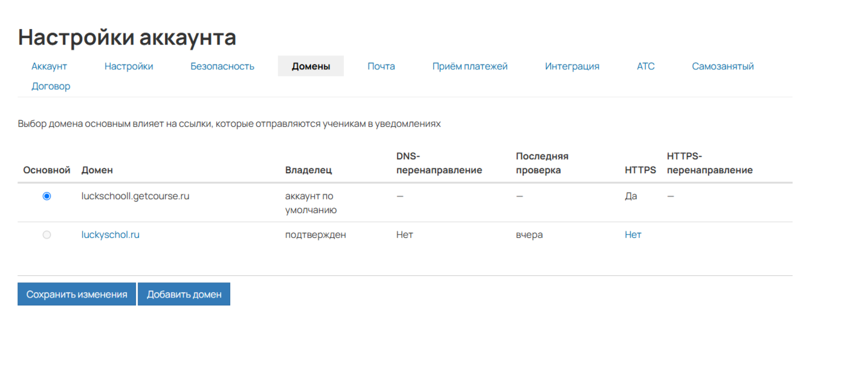Viewport: 868px width, 376px height.
Task: Switch to the Договор tab
Action: tap(51, 86)
